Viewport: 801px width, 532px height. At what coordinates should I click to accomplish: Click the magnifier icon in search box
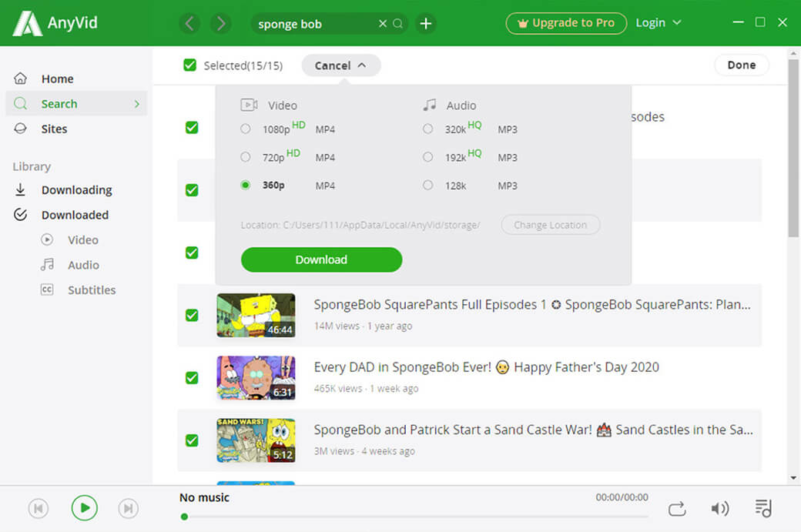(x=398, y=24)
